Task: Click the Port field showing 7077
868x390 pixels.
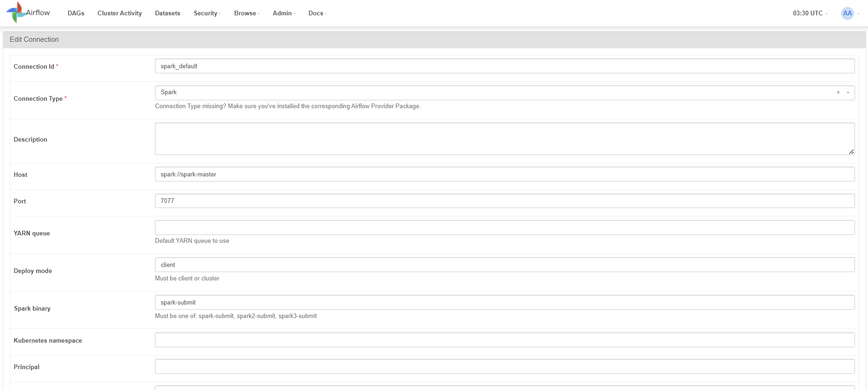Action: coord(505,201)
